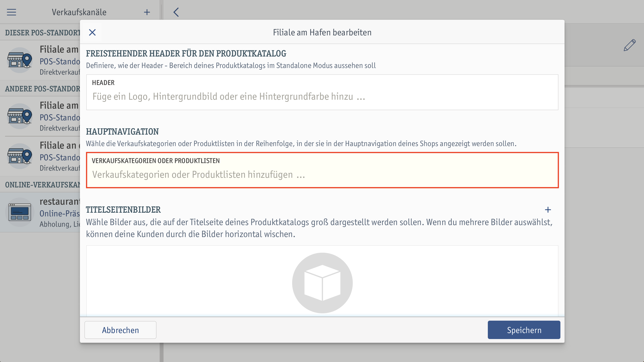
Task: Click the Verkaufskanäle title
Action: [x=79, y=12]
